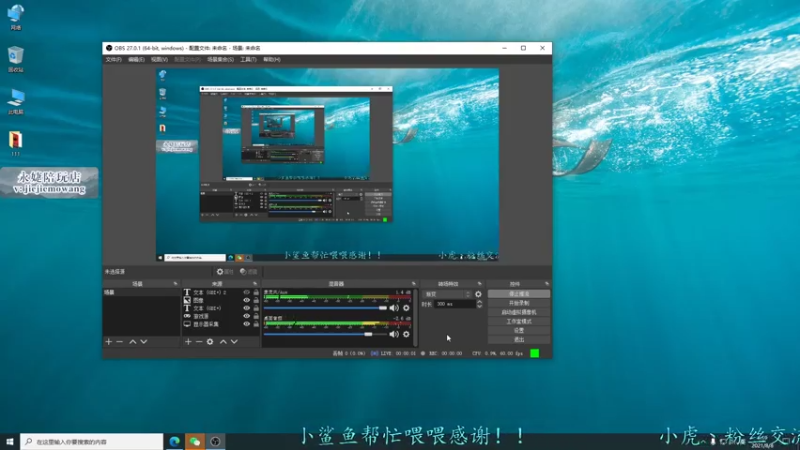Remove selected scene with minus icon
This screenshot has height=450, width=800.
point(120,342)
